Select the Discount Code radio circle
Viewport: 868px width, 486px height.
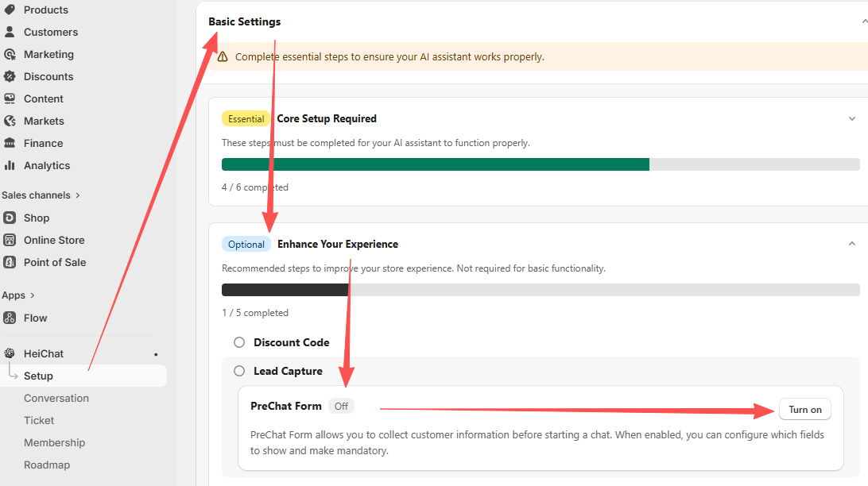[239, 342]
